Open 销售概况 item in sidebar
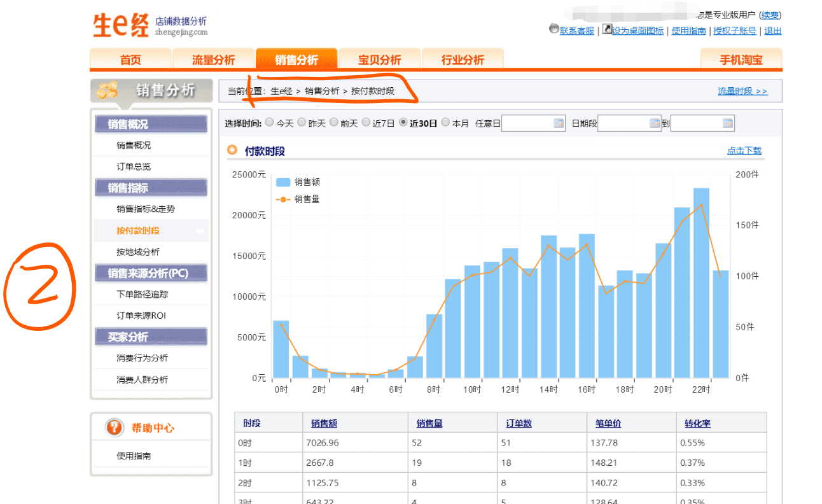Image resolution: width=822 pixels, height=504 pixels. point(134,145)
